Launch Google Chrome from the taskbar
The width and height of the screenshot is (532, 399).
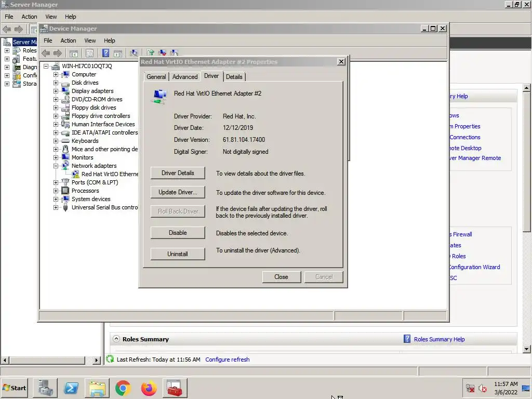123,388
